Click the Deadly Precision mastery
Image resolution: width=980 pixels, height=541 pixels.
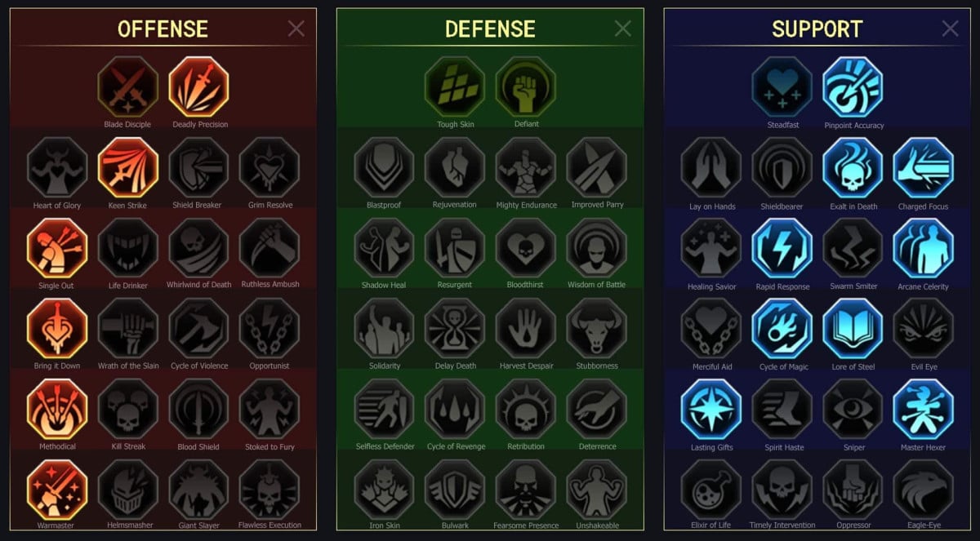click(199, 86)
